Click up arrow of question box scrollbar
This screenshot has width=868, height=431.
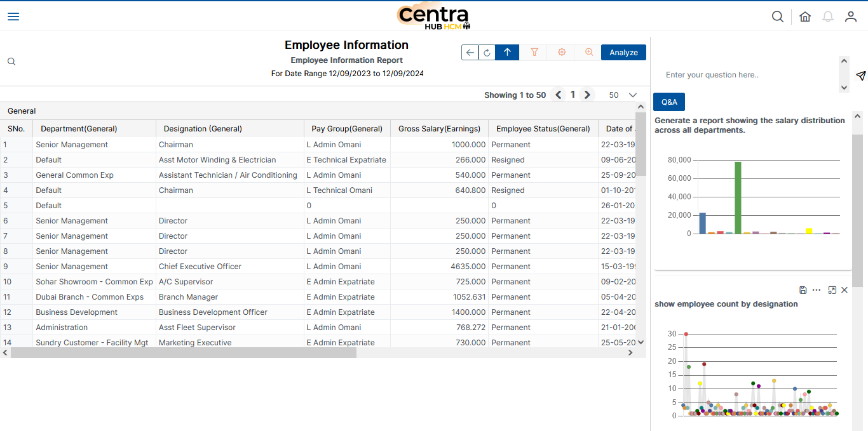tap(844, 62)
